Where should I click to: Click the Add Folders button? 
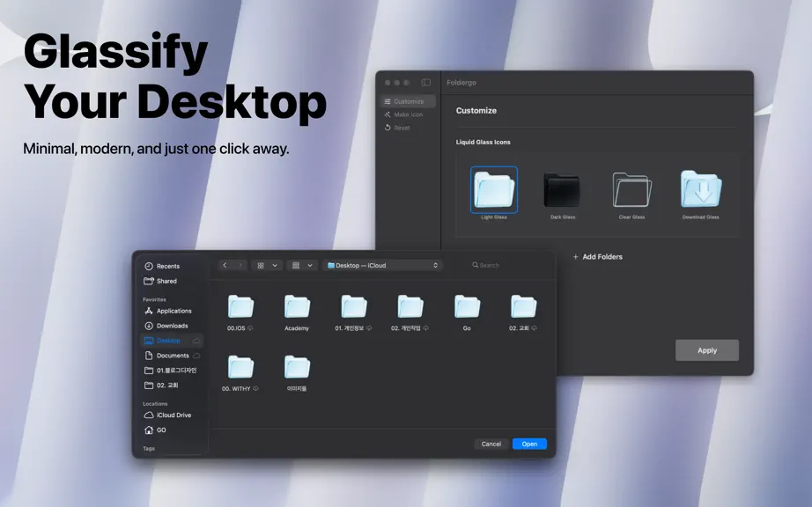[598, 257]
